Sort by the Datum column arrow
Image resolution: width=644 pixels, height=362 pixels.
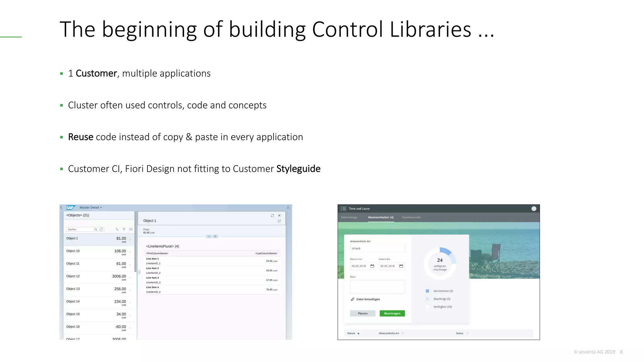click(x=358, y=333)
